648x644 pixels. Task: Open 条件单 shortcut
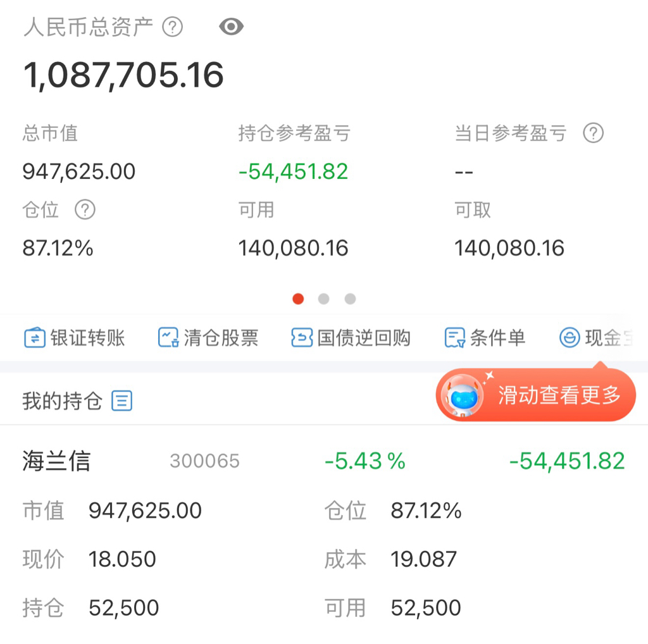click(x=485, y=337)
